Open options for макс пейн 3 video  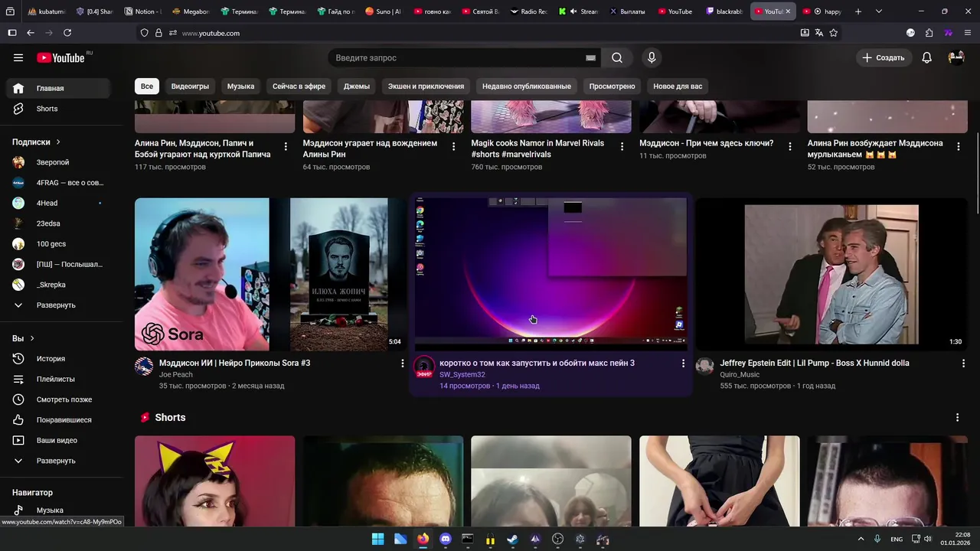pyautogui.click(x=683, y=364)
